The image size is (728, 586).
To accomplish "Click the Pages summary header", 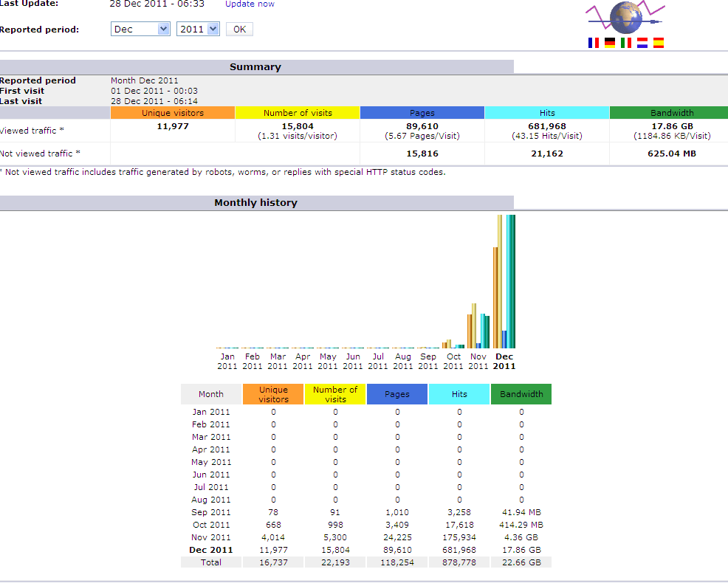I will (422, 113).
